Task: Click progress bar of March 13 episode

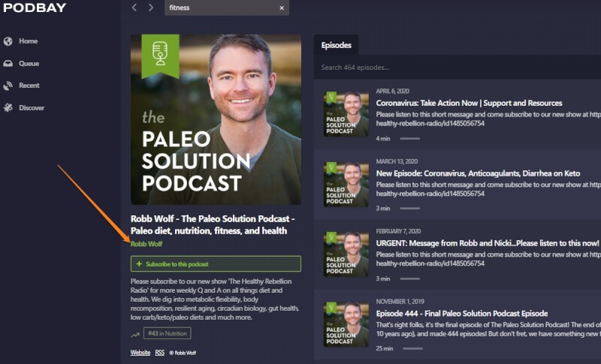Action: point(409,209)
